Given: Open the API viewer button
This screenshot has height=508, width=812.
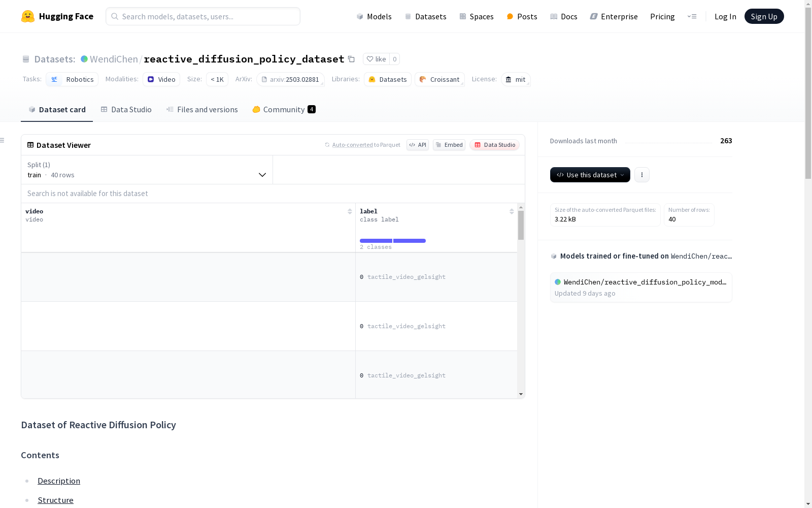Looking at the screenshot, I should [417, 145].
